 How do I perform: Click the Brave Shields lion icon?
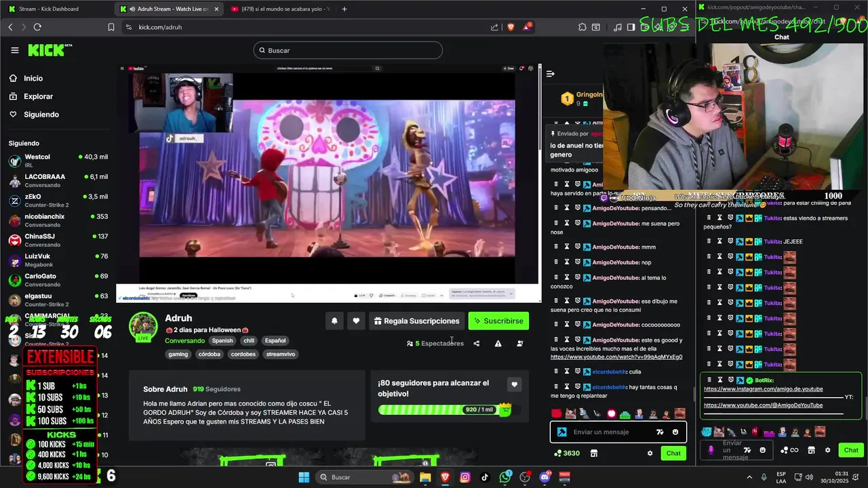click(x=511, y=27)
